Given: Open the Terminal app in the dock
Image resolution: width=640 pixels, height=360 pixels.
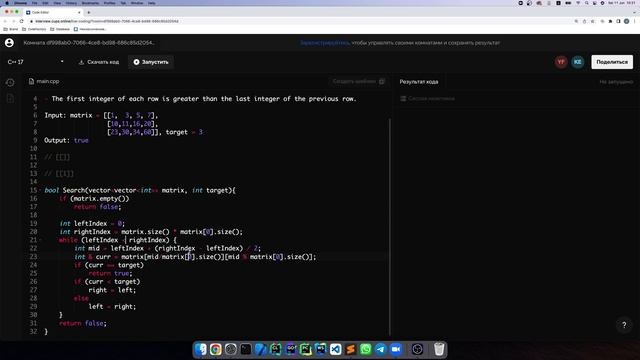Looking at the screenshot, I should (x=246, y=349).
